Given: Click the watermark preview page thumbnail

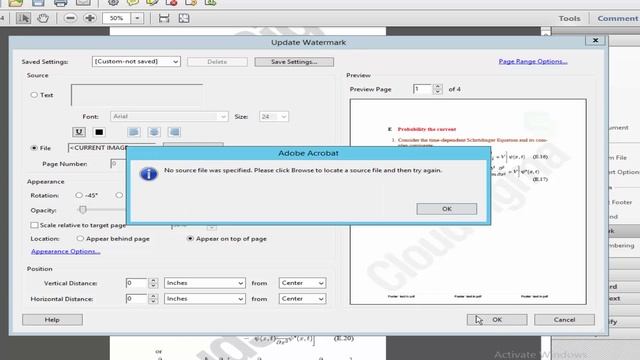Looking at the screenshot, I should 468,202.
